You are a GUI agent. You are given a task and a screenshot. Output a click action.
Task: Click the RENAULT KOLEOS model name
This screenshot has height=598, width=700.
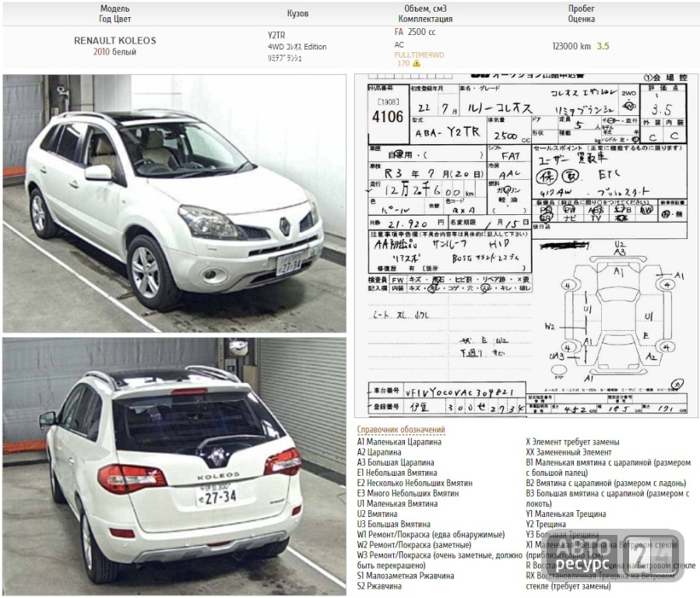tap(114, 40)
